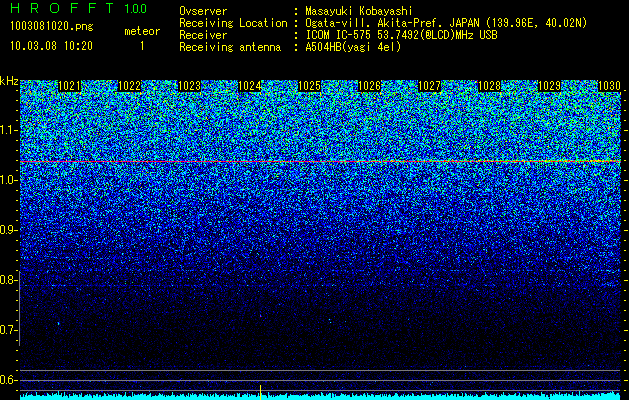This screenshot has height=400, width=629.
Task: Click the Ovserver field label
Action: pyautogui.click(x=203, y=11)
